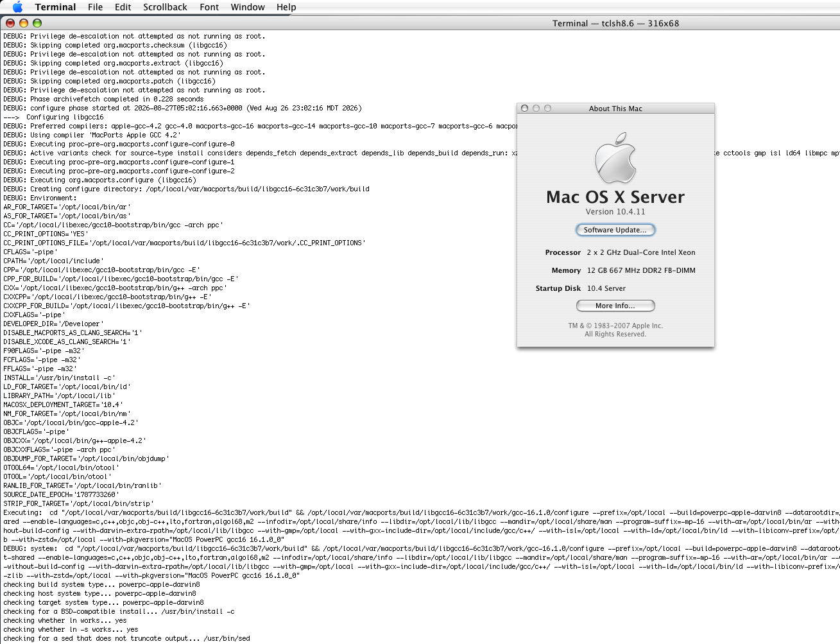Click the "DEVELOPER_DIR='/Developer'" line

(x=53, y=324)
